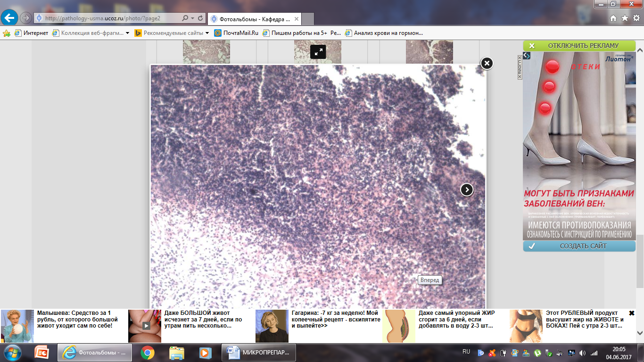Open the volume speaker tray icon
Screen dimensions: 644x362
583,353
